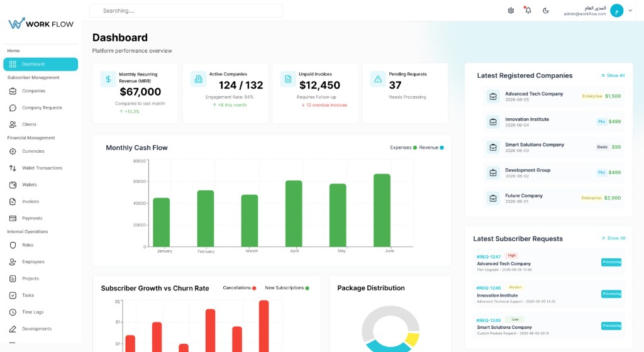The image size is (644, 352).
Task: Toggle Expenses legend green dot
Action: pyautogui.click(x=415, y=148)
